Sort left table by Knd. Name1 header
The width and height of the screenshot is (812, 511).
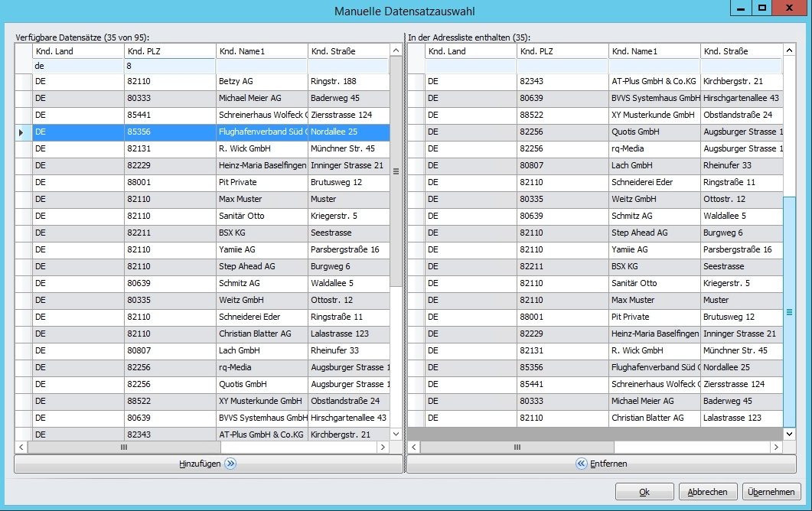(262, 51)
